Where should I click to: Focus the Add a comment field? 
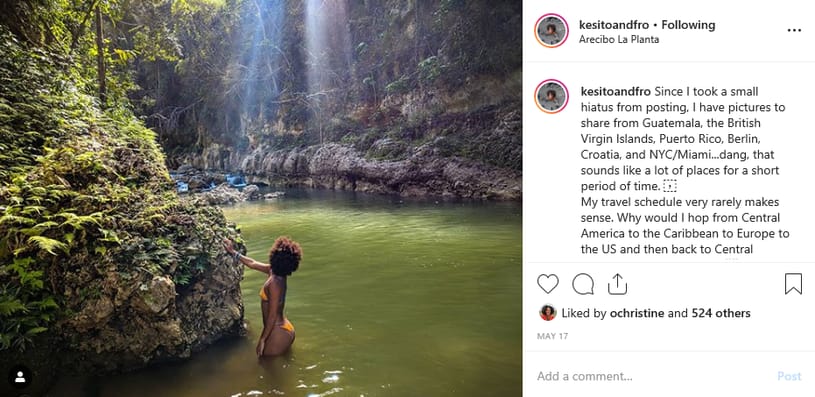click(650, 376)
